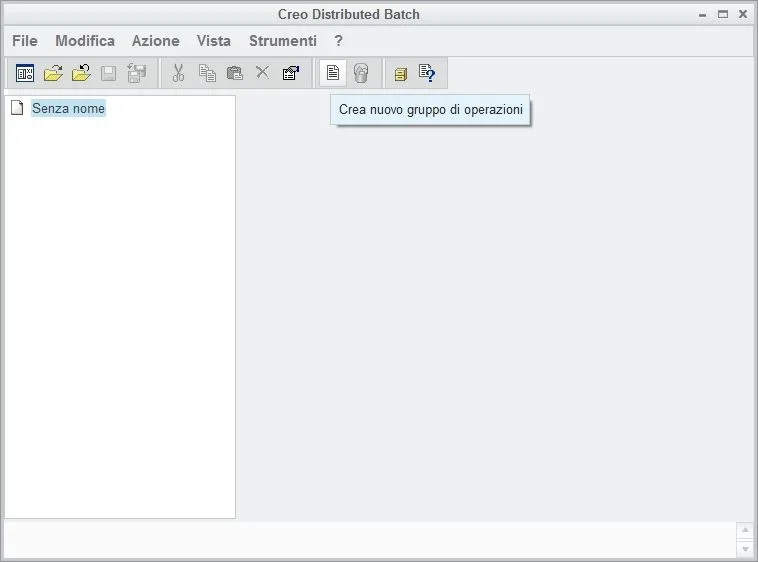The width and height of the screenshot is (758, 562).
Task: Open the Vista menu
Action: [214, 41]
